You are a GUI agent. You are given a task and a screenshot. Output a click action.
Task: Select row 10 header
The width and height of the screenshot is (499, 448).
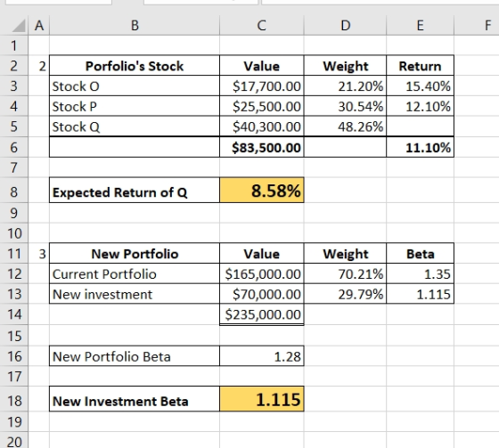13,233
